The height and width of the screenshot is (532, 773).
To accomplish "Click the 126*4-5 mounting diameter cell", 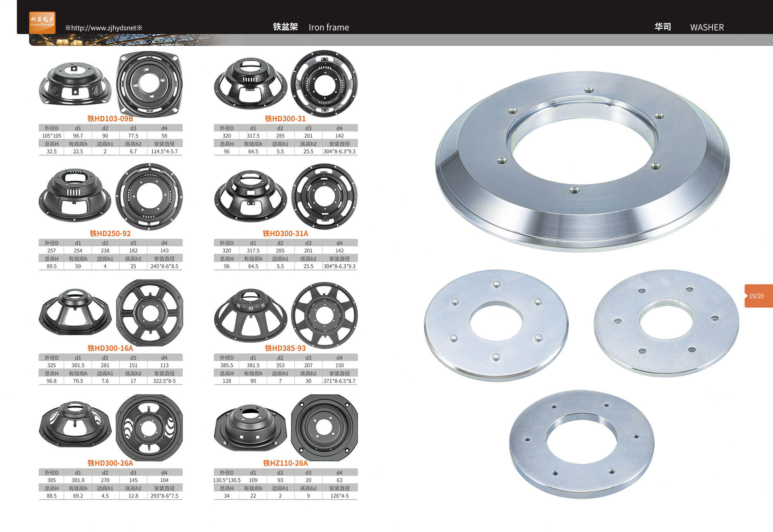I will 339,496.
